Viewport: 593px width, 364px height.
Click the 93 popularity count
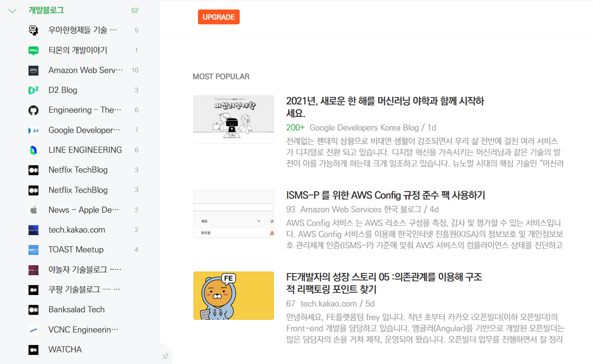tap(291, 209)
